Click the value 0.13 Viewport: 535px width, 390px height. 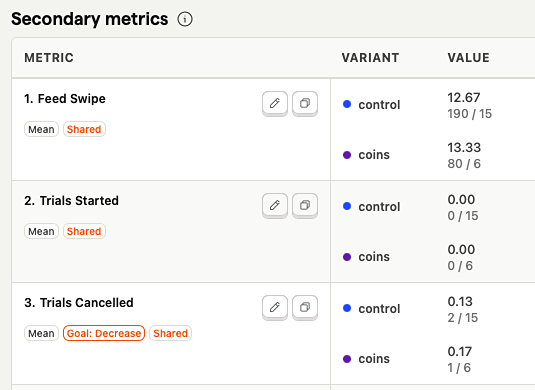pyautogui.click(x=460, y=302)
